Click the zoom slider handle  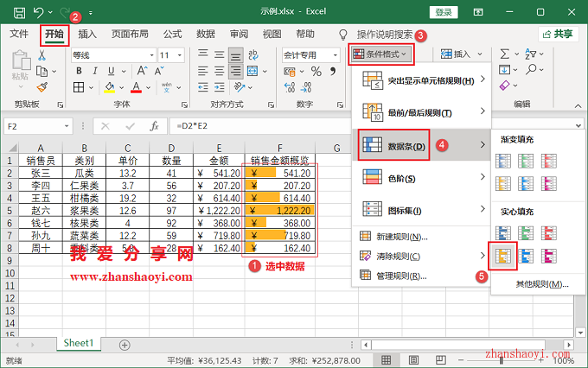(501, 360)
